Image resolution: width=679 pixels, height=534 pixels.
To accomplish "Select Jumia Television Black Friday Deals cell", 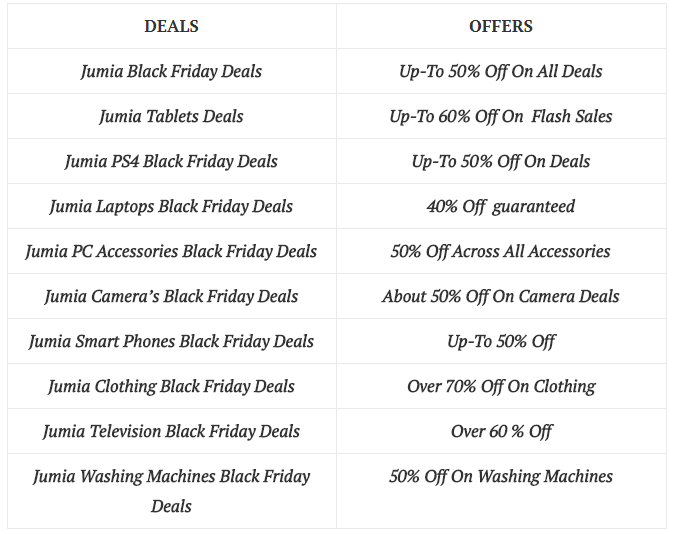I will pos(171,431).
